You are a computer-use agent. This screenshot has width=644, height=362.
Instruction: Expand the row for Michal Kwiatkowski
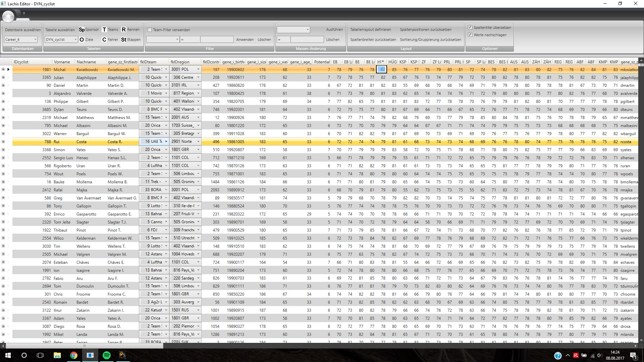3,69
